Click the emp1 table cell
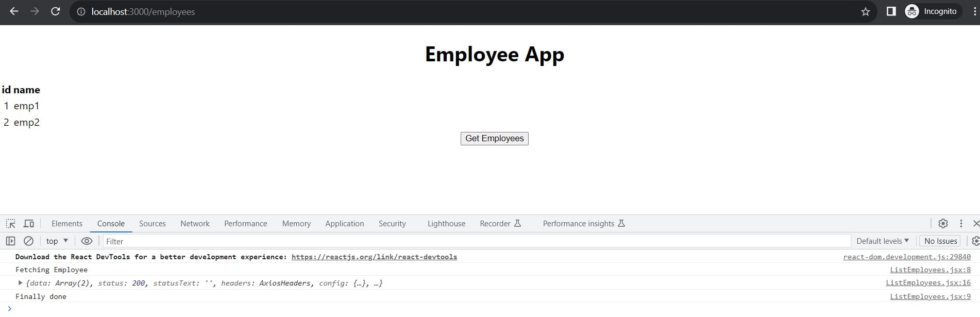The width and height of the screenshot is (980, 317). [27, 106]
